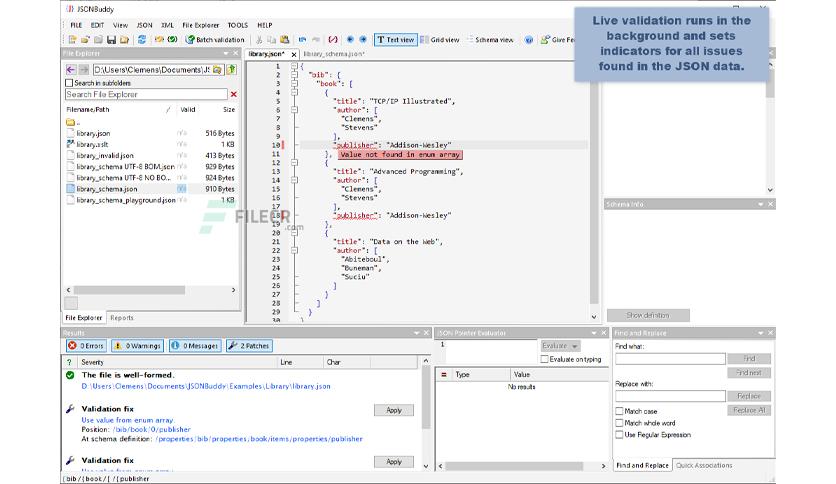The height and width of the screenshot is (484, 836).
Task: Click the Find what input field
Action: point(670,359)
